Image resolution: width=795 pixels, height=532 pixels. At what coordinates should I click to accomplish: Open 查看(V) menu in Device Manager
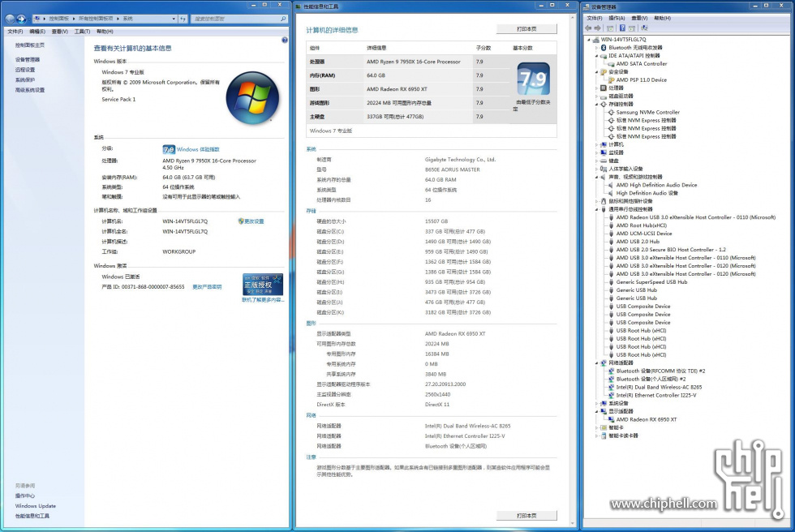point(639,18)
